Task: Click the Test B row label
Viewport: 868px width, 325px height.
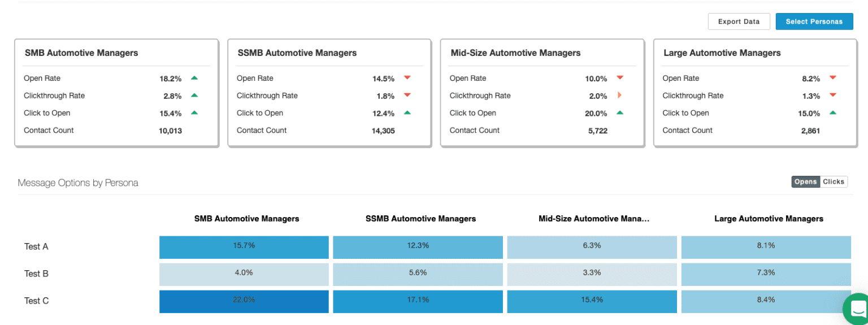Action: coord(36,274)
